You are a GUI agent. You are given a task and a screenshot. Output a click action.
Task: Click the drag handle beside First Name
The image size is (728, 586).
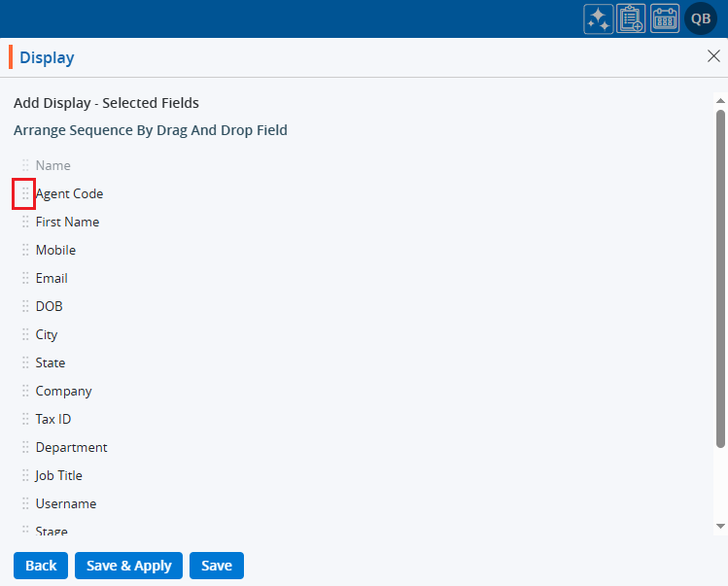click(25, 223)
